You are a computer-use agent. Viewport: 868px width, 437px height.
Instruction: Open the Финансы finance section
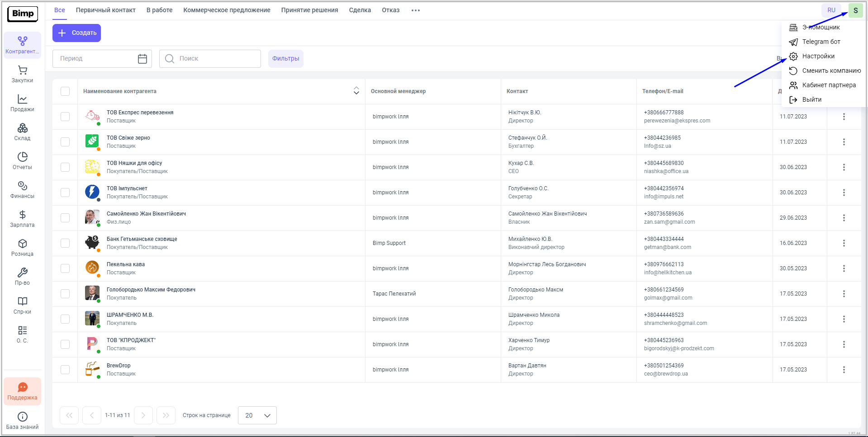[22, 190]
